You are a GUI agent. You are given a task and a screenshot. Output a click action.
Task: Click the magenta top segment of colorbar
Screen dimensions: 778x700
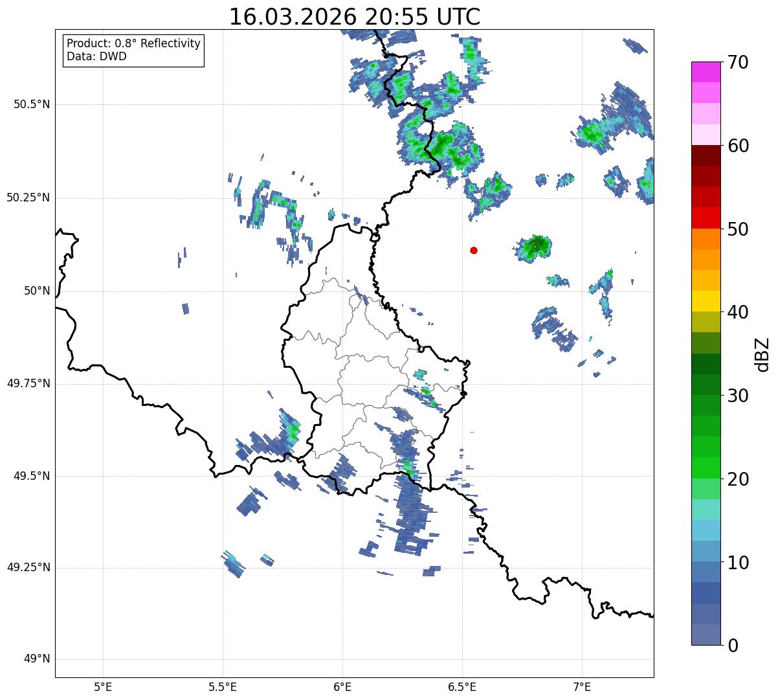coord(706,72)
